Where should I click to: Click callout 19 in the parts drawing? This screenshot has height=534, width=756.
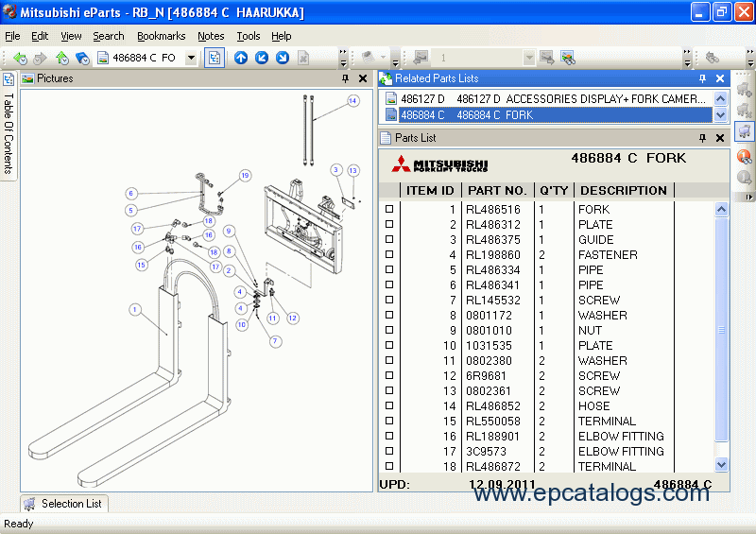tap(245, 176)
